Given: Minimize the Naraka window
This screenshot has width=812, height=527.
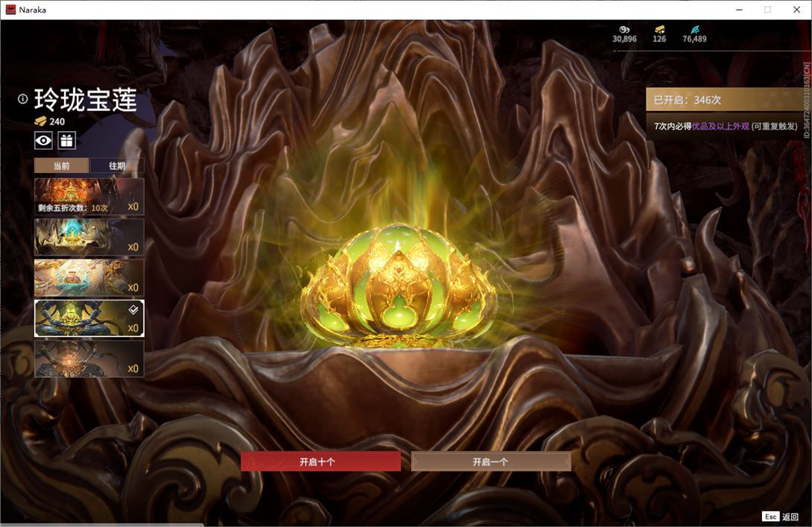Looking at the screenshot, I should pos(739,10).
